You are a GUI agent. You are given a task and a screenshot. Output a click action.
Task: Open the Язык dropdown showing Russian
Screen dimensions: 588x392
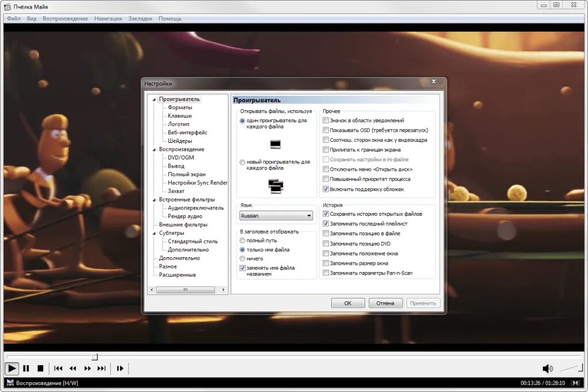click(x=276, y=215)
